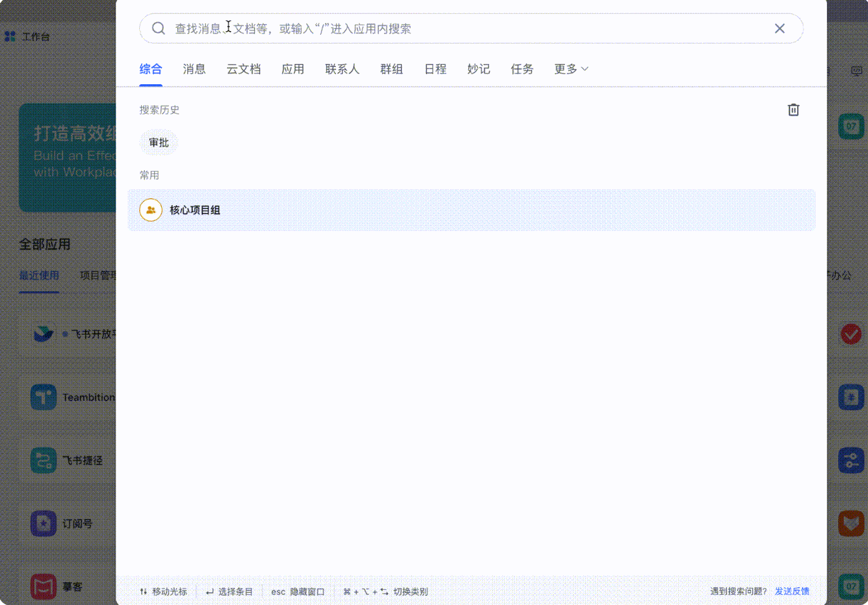Viewport: 868px width, 605px height.
Task: Click the 工作台 grid icon
Action: [10, 36]
